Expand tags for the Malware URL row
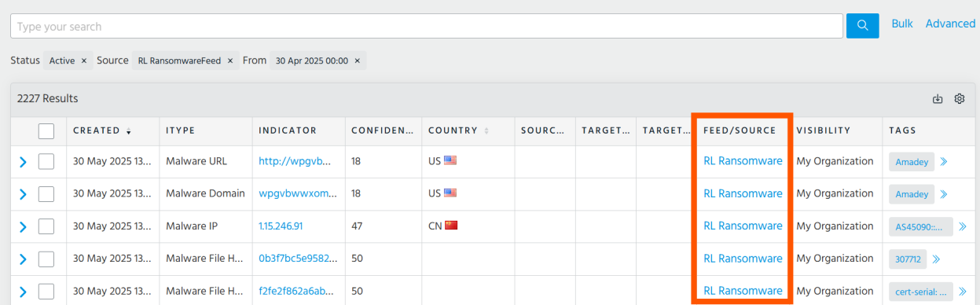 944,161
